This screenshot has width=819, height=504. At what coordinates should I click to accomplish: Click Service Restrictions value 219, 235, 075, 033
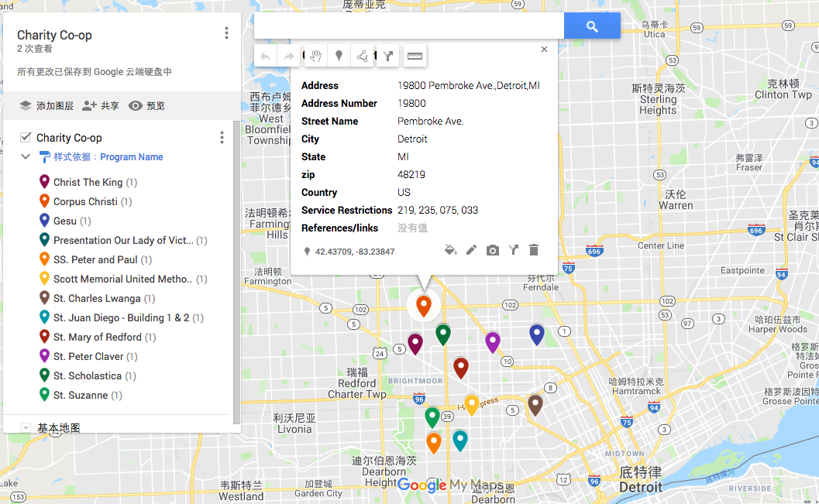438,211
